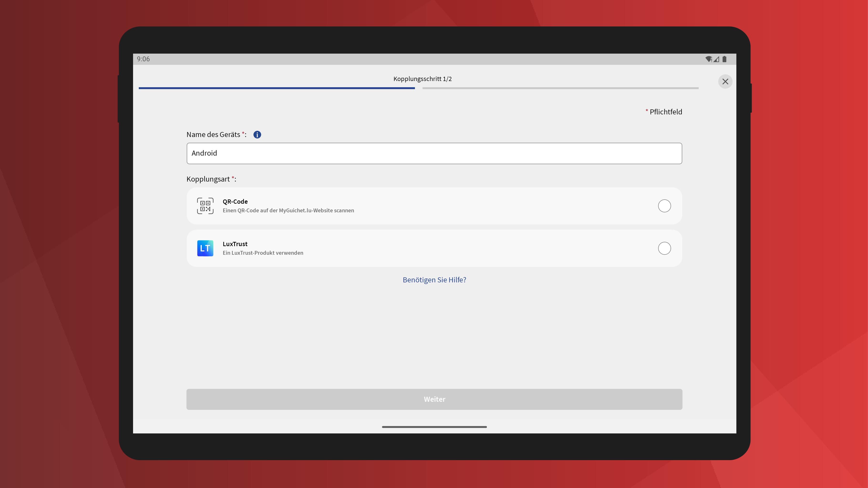
Task: Click the LuxTrust LT logo icon
Action: point(205,248)
